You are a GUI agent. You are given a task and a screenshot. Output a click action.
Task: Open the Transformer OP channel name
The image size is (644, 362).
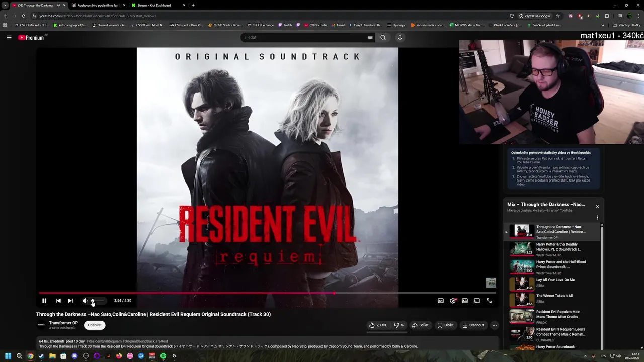pos(63,323)
